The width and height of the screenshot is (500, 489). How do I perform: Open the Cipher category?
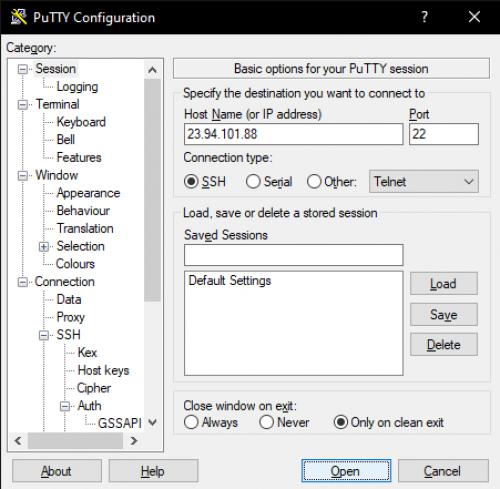point(94,388)
